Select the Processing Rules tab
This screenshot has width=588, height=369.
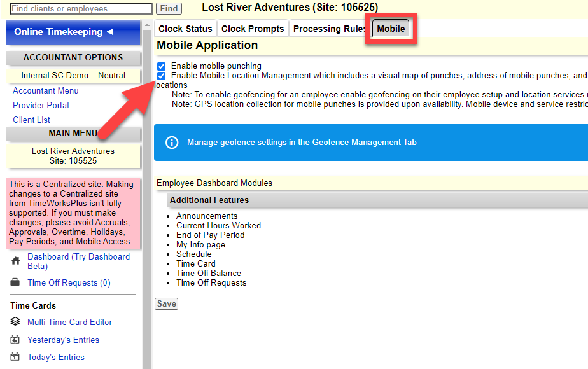point(329,29)
